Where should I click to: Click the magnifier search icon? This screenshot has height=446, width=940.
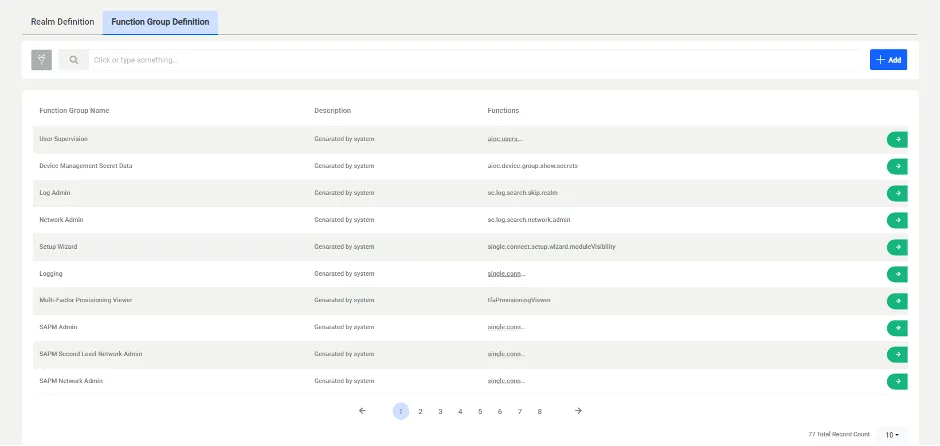pos(74,60)
